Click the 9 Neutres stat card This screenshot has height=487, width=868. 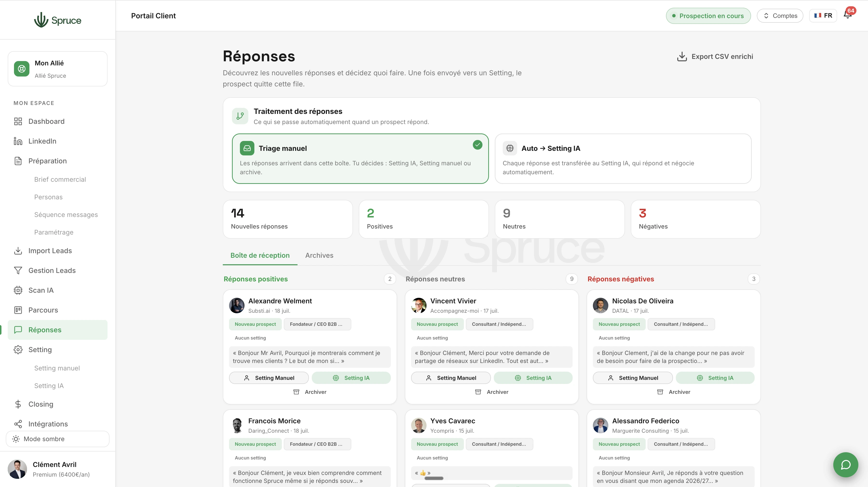click(x=560, y=219)
